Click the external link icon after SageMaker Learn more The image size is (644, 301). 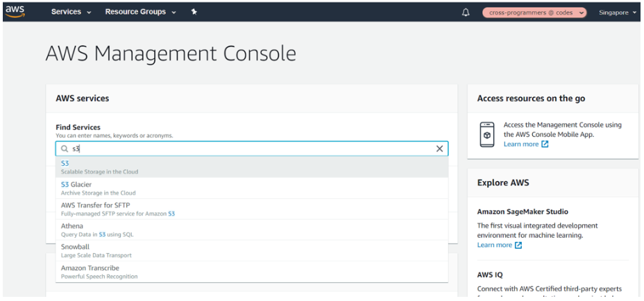[518, 245]
